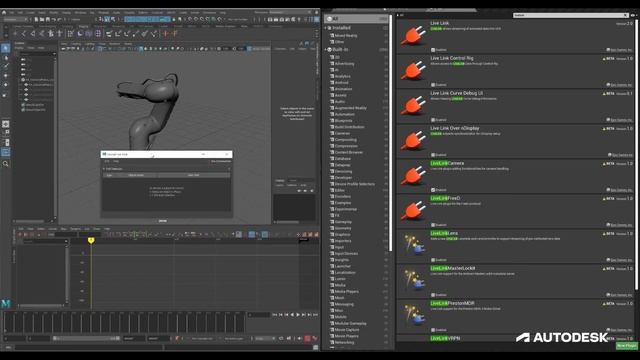Viewport: 640px width, 360px height.
Task: Open Epic Games link for Live Link plugin
Action: click(x=620, y=50)
